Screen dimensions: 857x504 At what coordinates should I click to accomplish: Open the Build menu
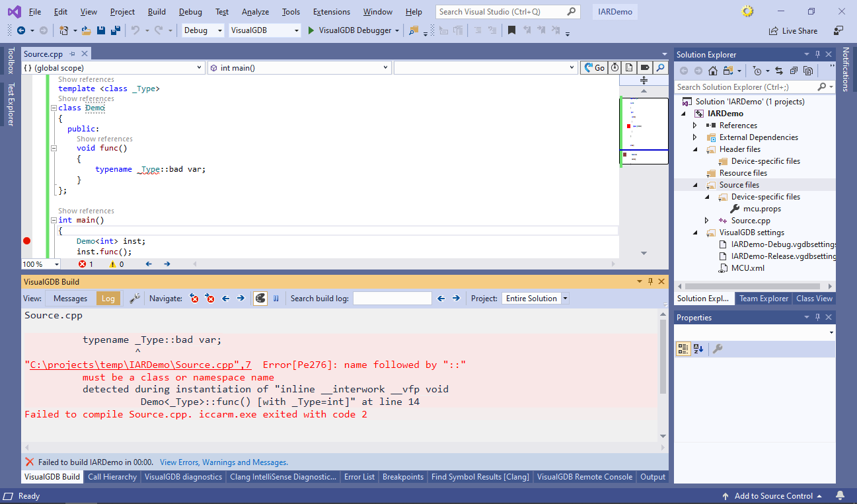point(157,12)
